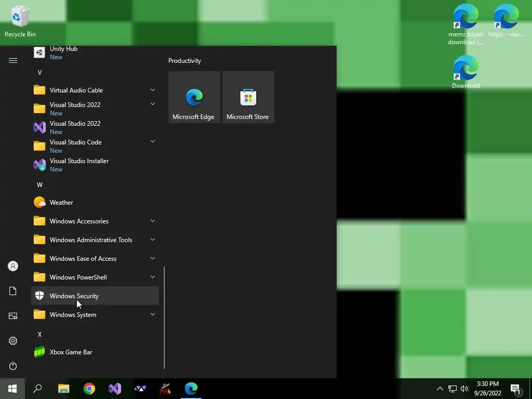The height and width of the screenshot is (399, 532).
Task: Open the notification action center
Action: click(516, 389)
